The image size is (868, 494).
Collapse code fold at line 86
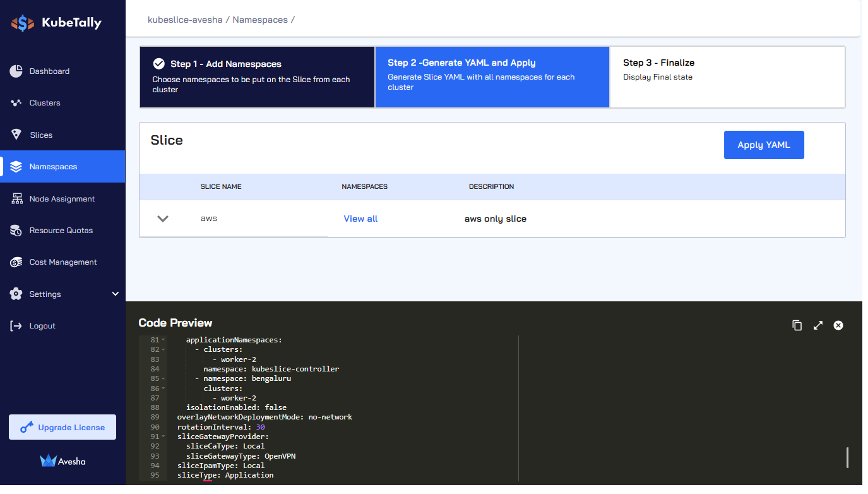pyautogui.click(x=163, y=389)
